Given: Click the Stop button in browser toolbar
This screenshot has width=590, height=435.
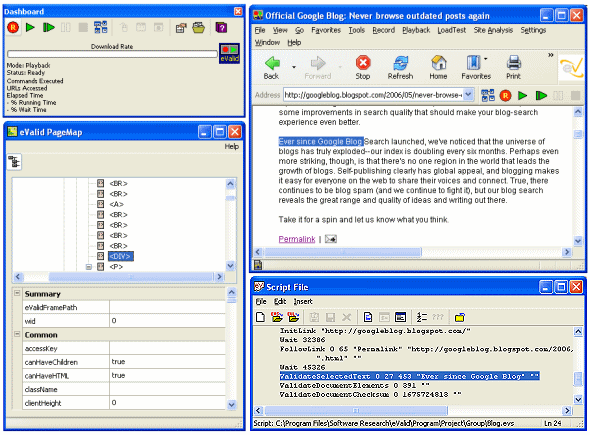Looking at the screenshot, I should pos(363,68).
